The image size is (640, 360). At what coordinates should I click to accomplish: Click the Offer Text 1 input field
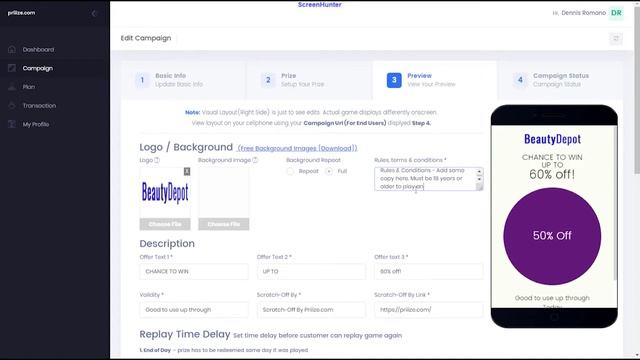[194, 271]
